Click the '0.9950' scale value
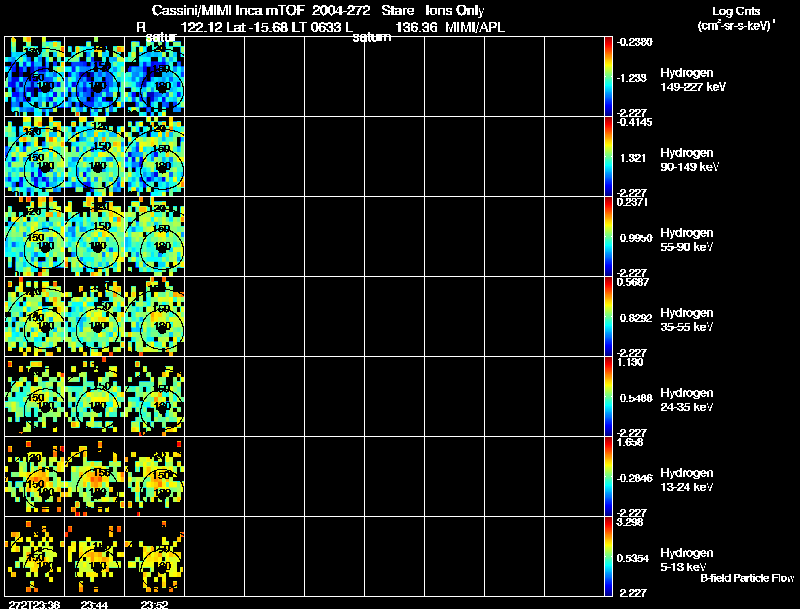This screenshot has height=609, width=800. (x=636, y=238)
